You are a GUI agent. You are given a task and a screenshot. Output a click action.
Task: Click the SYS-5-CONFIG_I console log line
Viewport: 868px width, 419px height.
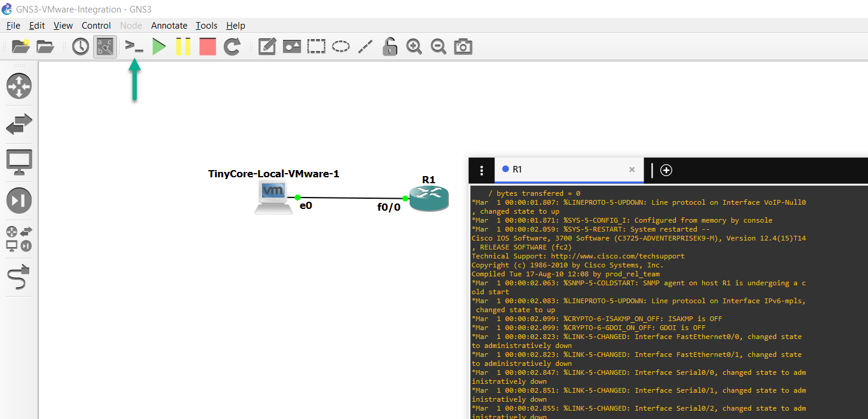pyautogui.click(x=622, y=220)
